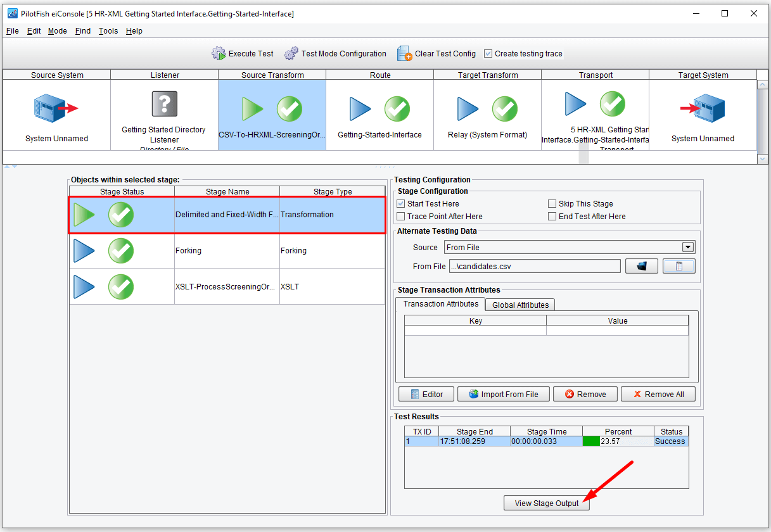771x532 pixels.
Task: Click the Success status cell
Action: [x=671, y=441]
